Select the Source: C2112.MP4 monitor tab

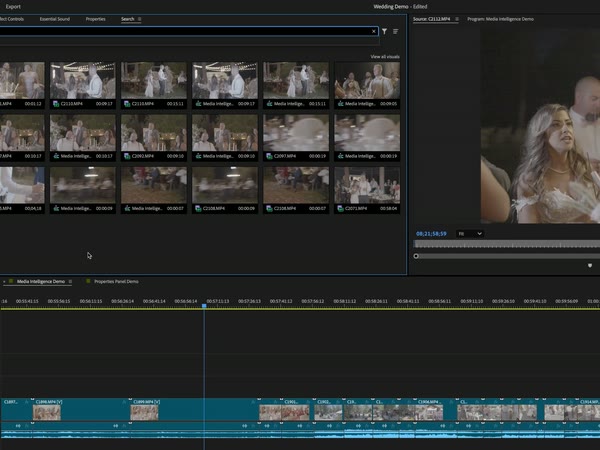(x=431, y=19)
